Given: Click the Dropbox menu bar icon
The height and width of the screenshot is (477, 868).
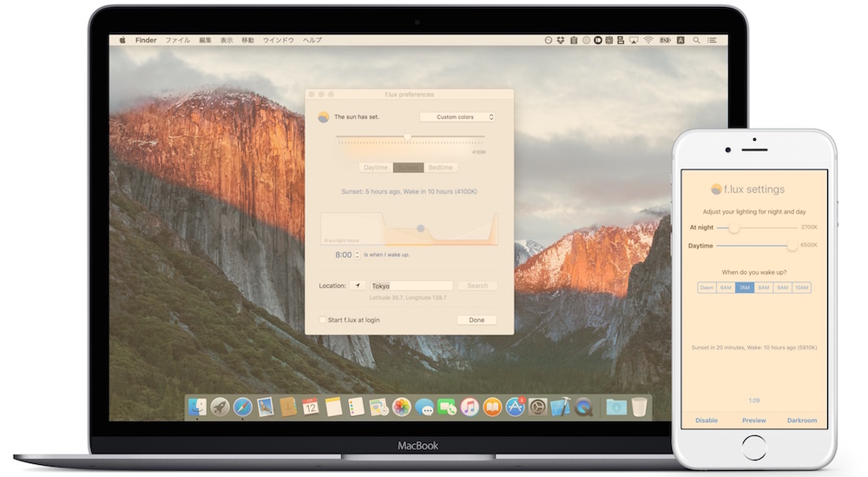Looking at the screenshot, I should pos(561,40).
